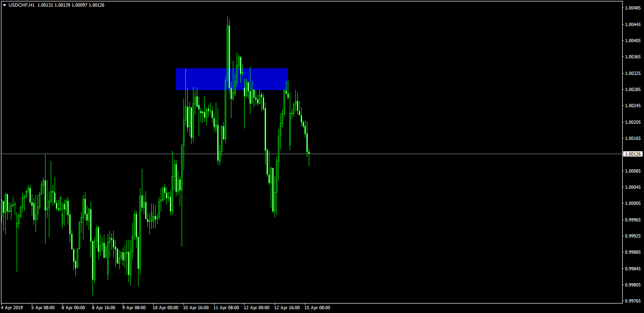This screenshot has height=313, width=644.
Task: Click the 8 Apr 16:00 time axis label
Action: [x=103, y=308]
